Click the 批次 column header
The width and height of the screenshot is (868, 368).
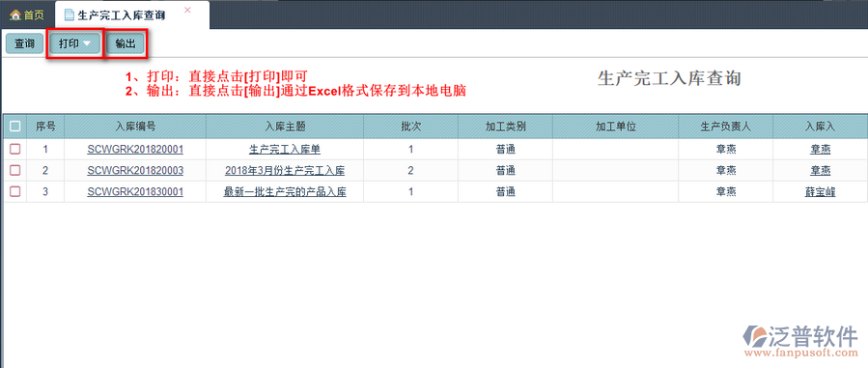point(410,127)
